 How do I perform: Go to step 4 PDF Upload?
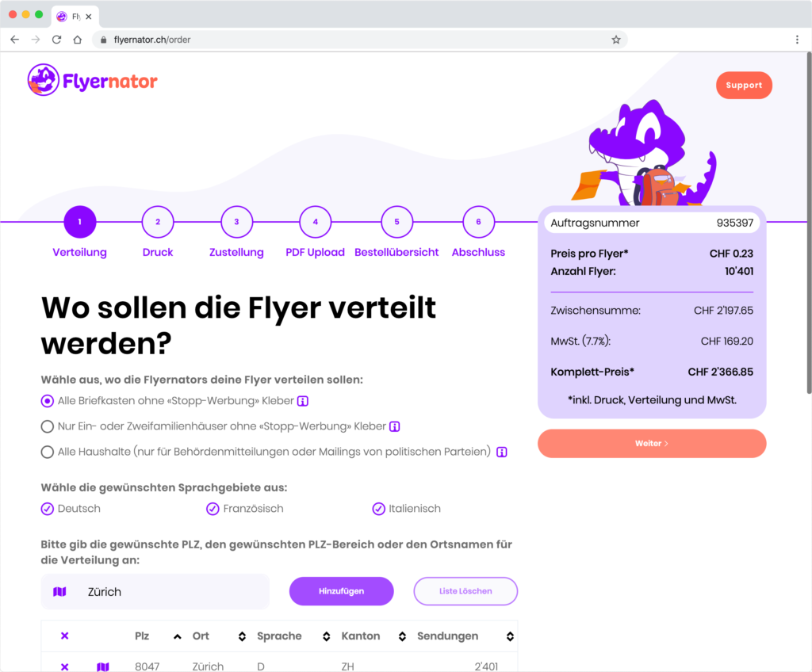[316, 222]
